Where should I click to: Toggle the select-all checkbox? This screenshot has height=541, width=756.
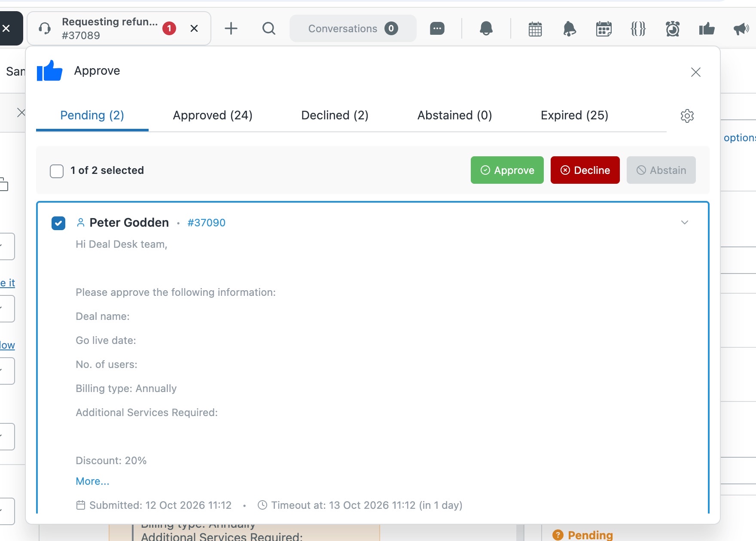[57, 171]
